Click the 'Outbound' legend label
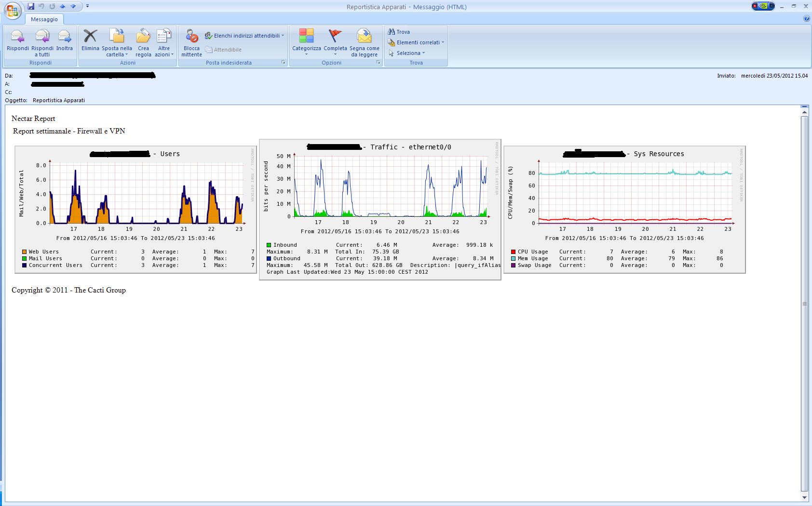 [287, 258]
